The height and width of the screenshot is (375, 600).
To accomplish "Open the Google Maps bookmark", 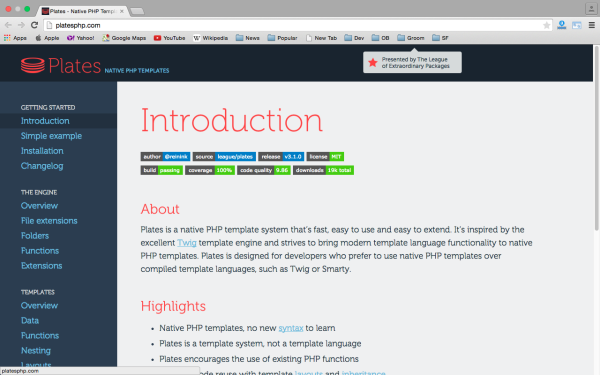I will (124, 38).
